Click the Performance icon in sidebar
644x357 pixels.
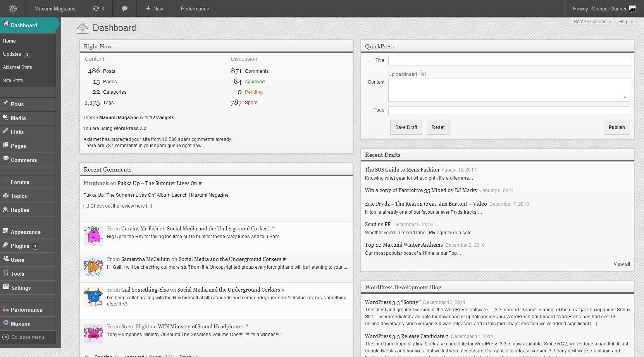tap(5, 309)
